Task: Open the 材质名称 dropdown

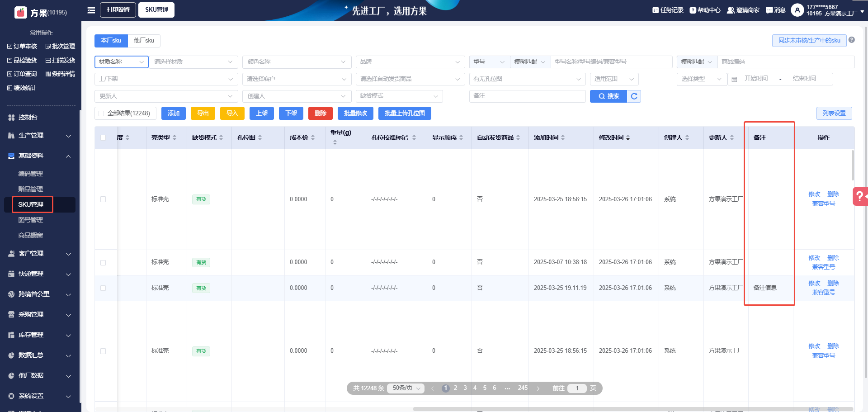Action: pyautogui.click(x=121, y=62)
